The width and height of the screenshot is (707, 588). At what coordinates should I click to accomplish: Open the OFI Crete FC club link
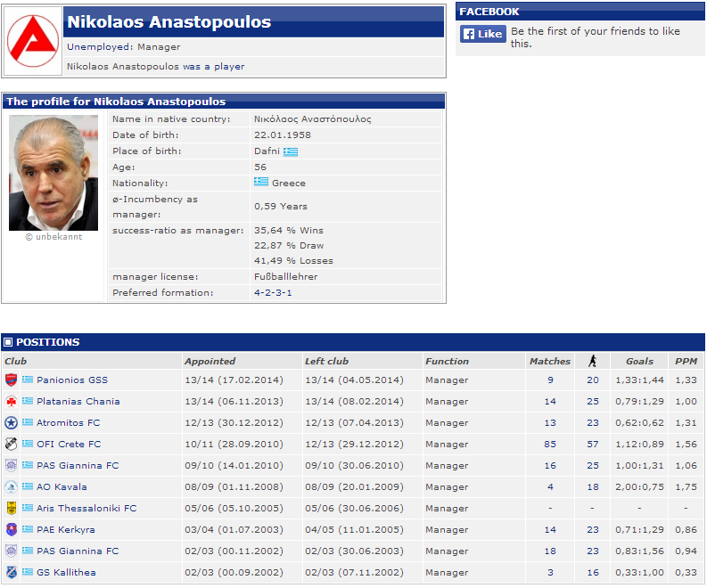pos(69,444)
